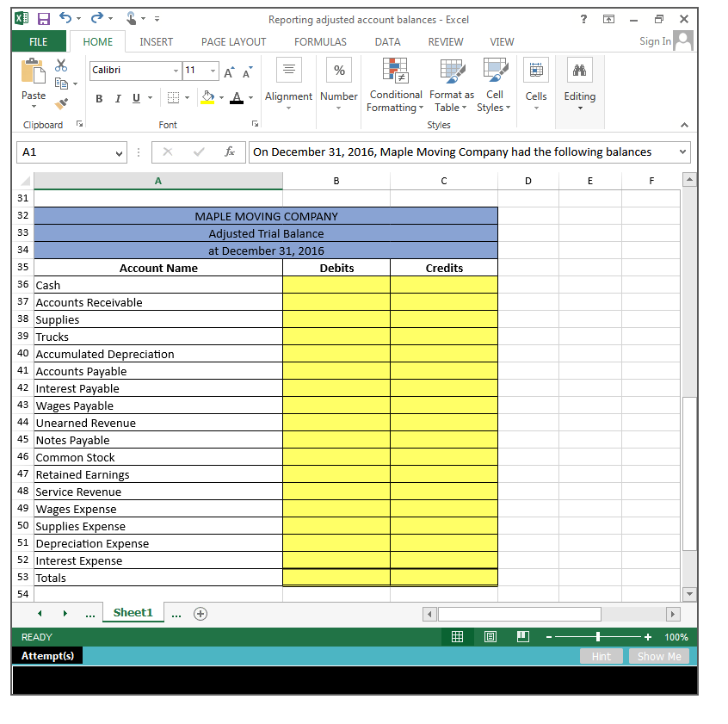728x724 pixels.
Task: Switch to Normal view
Action: tap(457, 637)
